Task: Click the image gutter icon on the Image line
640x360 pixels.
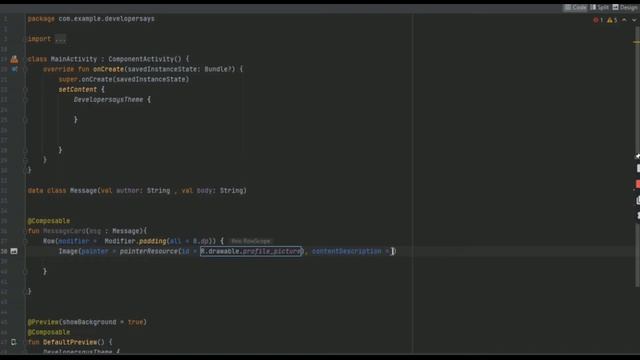Action: tap(14, 251)
